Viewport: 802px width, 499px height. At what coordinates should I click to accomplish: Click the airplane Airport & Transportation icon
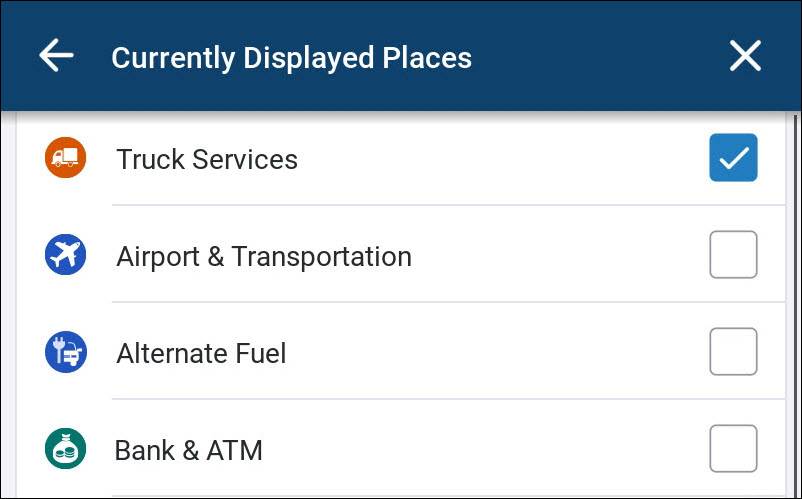65,255
